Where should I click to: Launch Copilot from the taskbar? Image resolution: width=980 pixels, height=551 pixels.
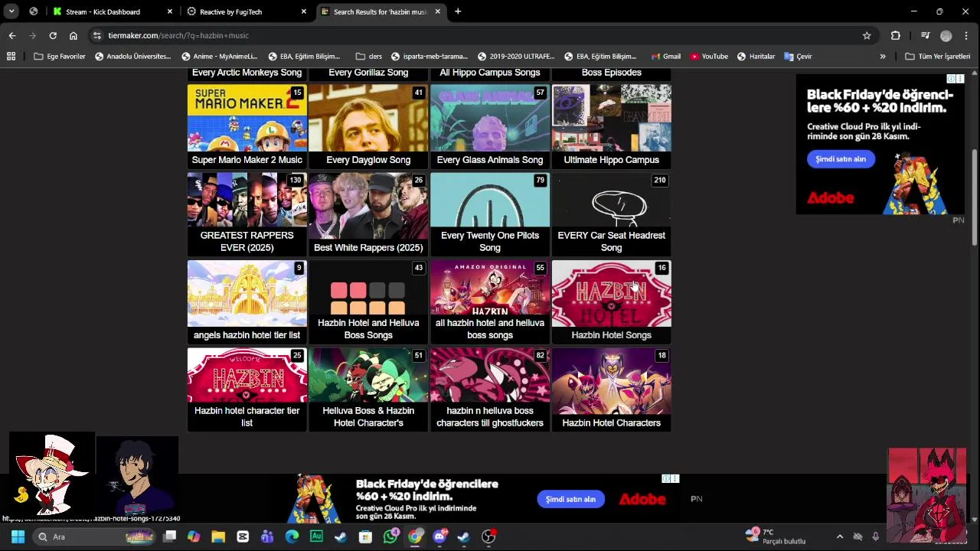tap(194, 536)
